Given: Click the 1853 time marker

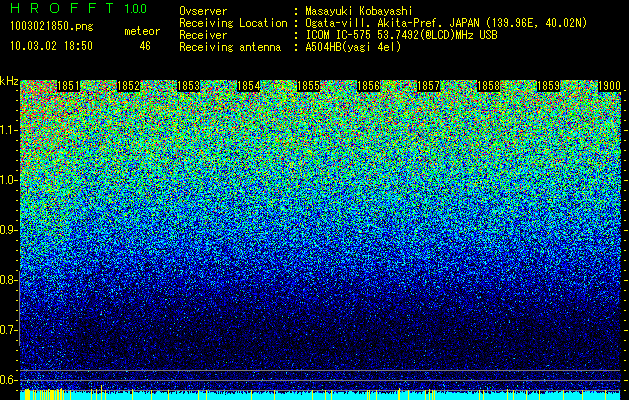Looking at the screenshot, I should [189, 86].
